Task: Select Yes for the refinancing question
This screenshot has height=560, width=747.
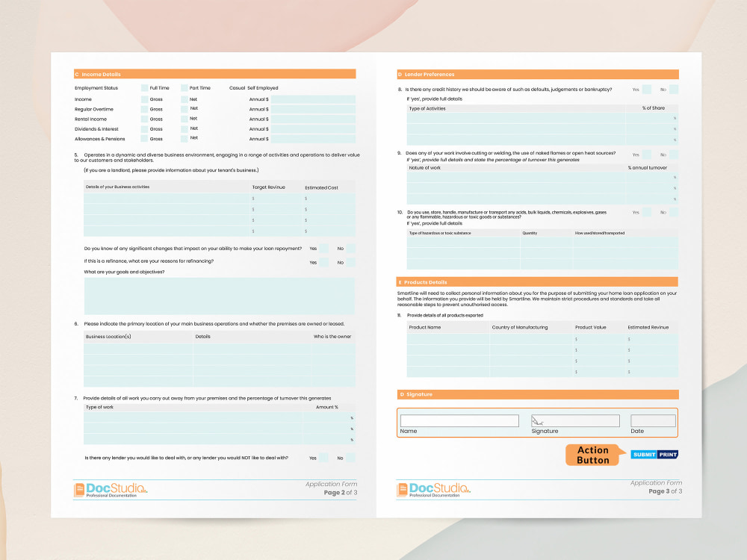Action: tap(323, 262)
